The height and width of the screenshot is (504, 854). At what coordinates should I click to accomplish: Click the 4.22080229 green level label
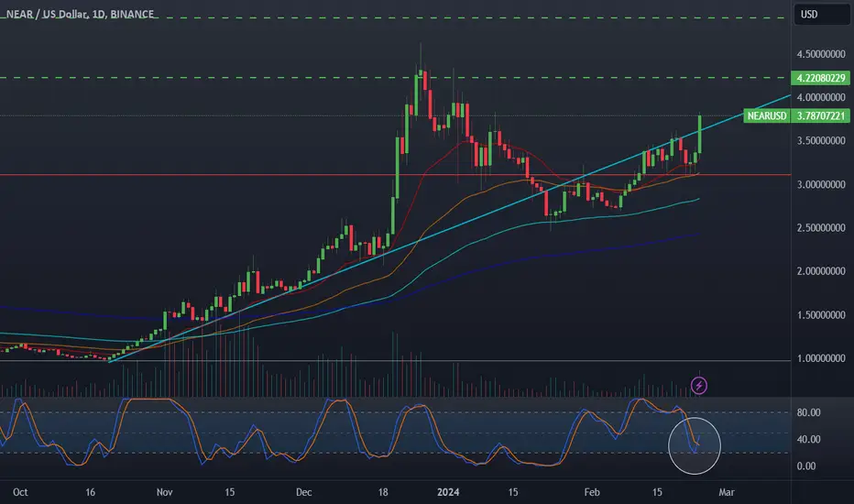820,78
